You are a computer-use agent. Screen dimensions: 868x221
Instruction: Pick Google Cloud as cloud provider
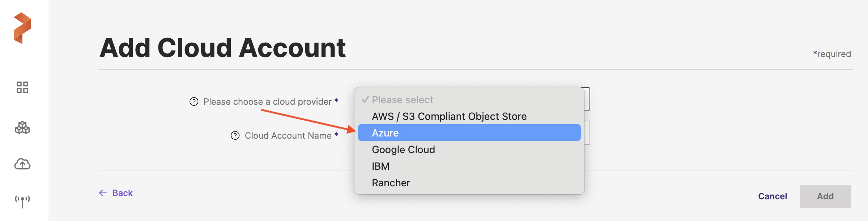pyautogui.click(x=403, y=149)
